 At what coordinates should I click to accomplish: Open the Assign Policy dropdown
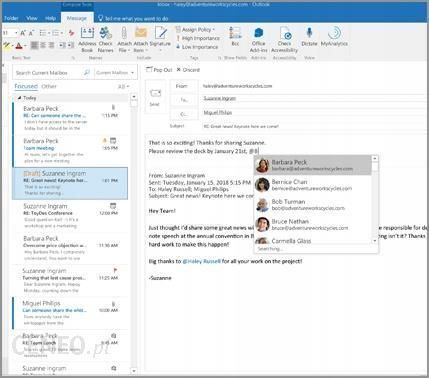pyautogui.click(x=196, y=30)
